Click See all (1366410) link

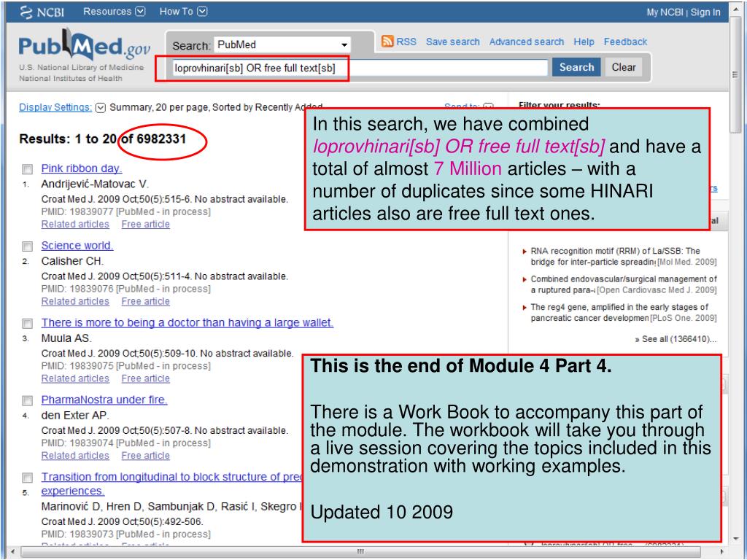(x=676, y=339)
